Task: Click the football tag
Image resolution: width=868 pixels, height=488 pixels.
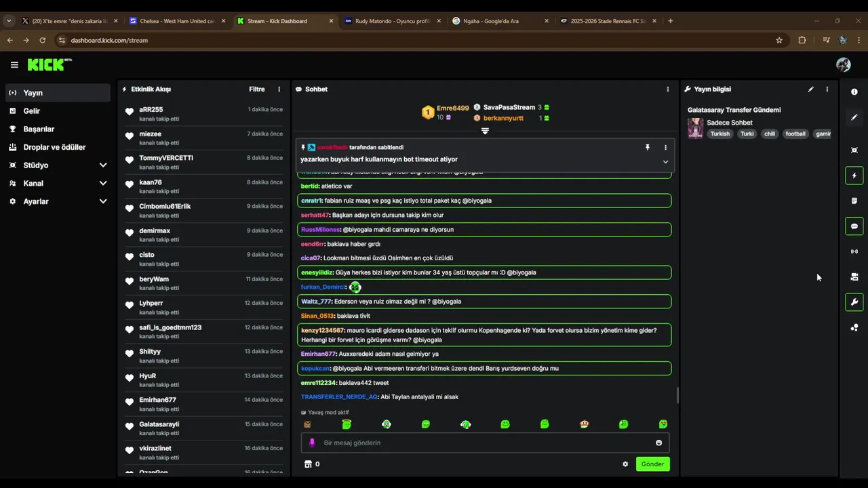Action: pos(795,134)
